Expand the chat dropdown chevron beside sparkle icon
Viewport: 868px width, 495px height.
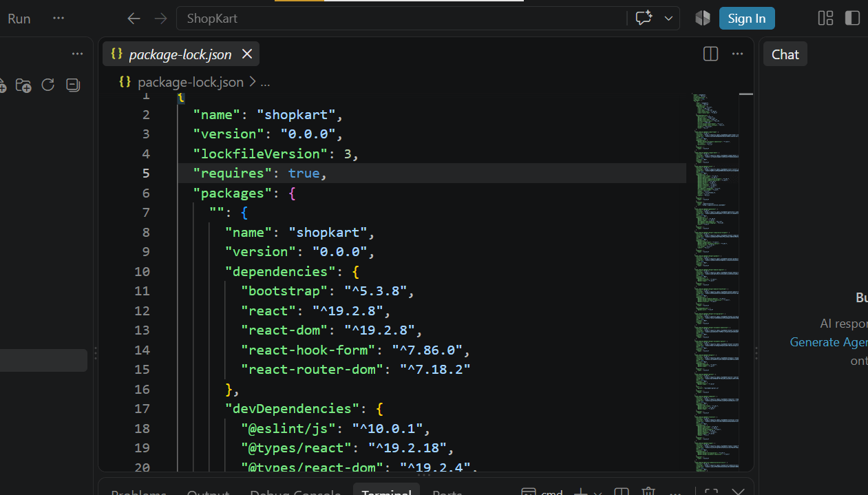click(x=668, y=19)
